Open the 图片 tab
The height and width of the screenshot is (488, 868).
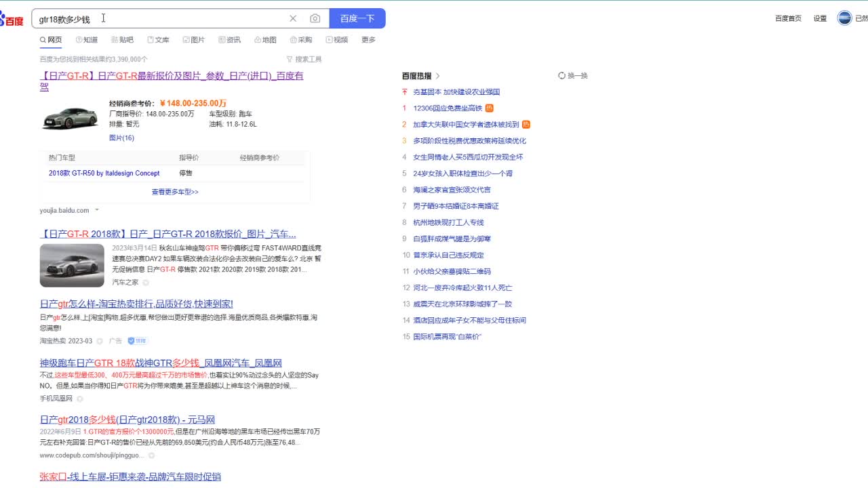point(193,40)
